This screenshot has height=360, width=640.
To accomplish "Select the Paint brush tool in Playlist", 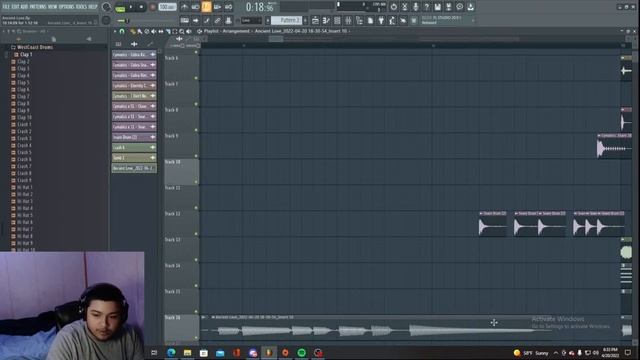I will tap(140, 31).
